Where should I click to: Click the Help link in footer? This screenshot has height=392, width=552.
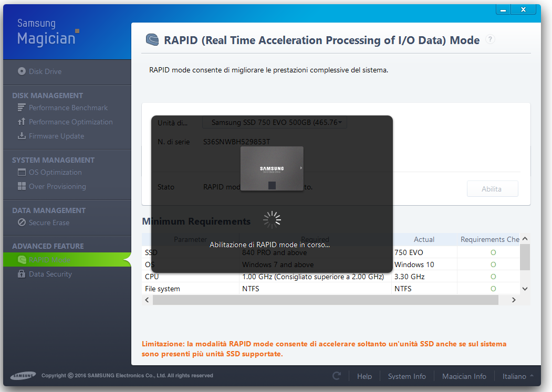click(x=364, y=376)
